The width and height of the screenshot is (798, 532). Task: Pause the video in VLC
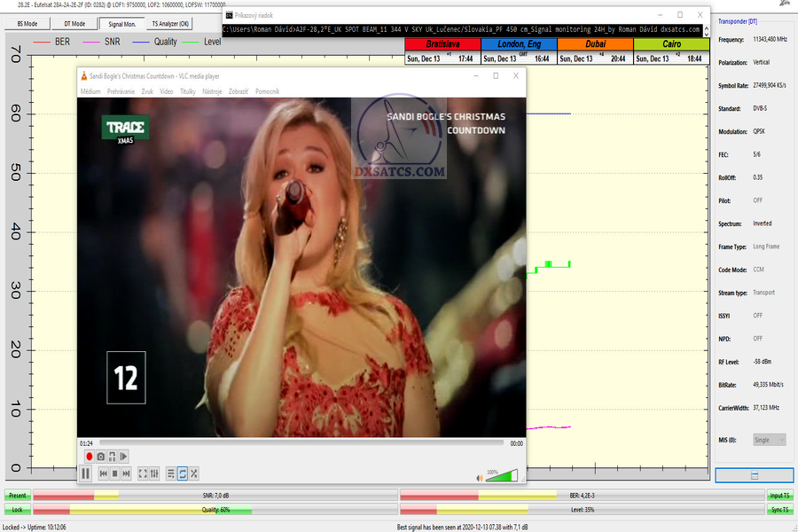point(86,473)
